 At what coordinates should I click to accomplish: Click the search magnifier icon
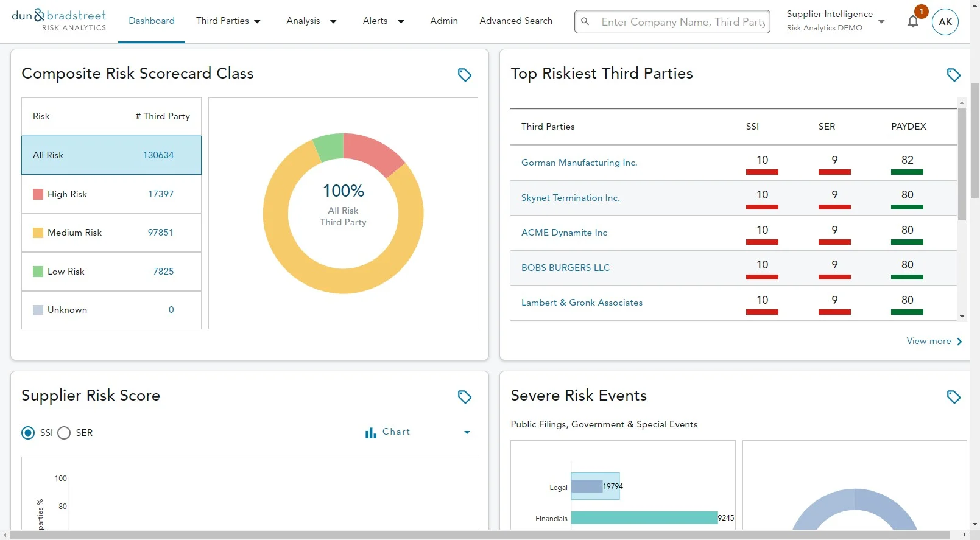click(585, 21)
